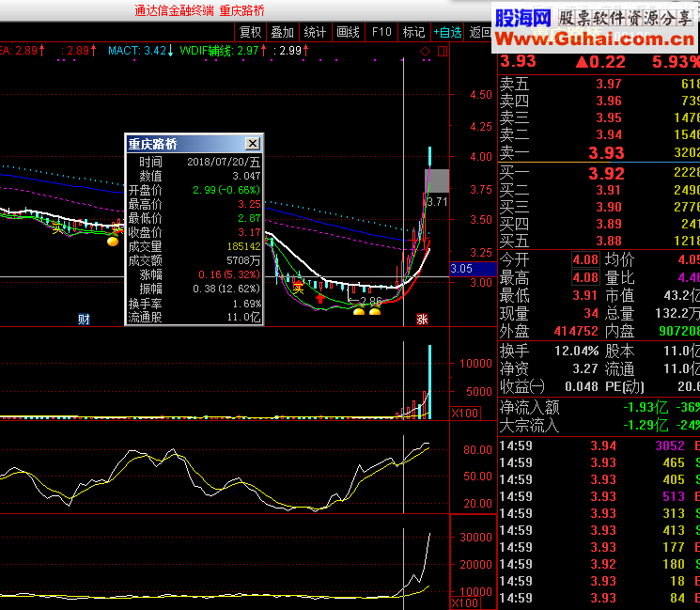Click the tick row with volume 513
Image resolution: width=700 pixels, height=610 pixels.
click(x=599, y=496)
